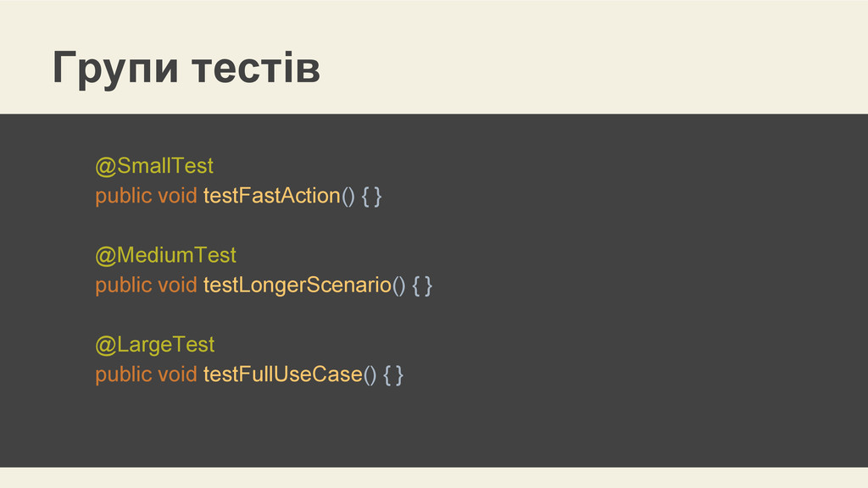Click "void" before testLongerScenario
The width and height of the screenshot is (868, 488).
coord(177,286)
